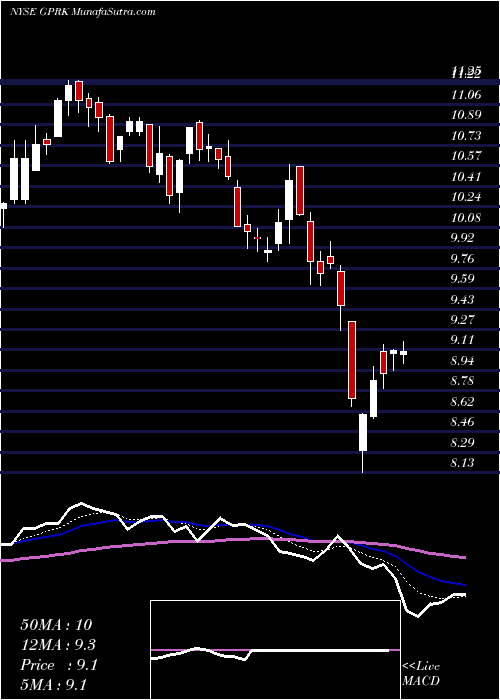Pick the 10.08 price level label
Screen dimensions: 500x700
pos(466,217)
